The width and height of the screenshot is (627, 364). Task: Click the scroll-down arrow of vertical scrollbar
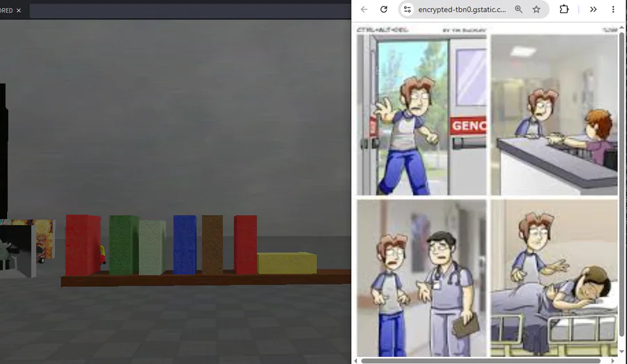point(621,351)
